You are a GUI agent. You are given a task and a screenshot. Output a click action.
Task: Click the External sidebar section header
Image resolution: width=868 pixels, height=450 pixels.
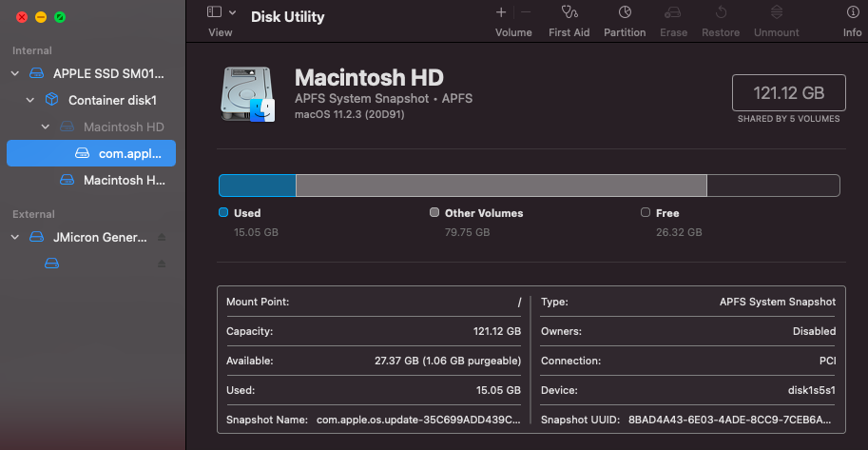pyautogui.click(x=34, y=214)
